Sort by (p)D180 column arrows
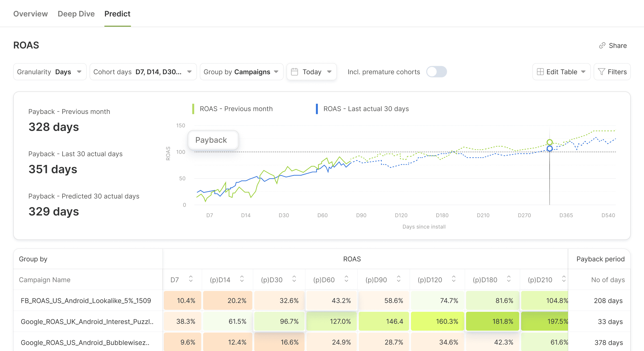 coord(509,279)
